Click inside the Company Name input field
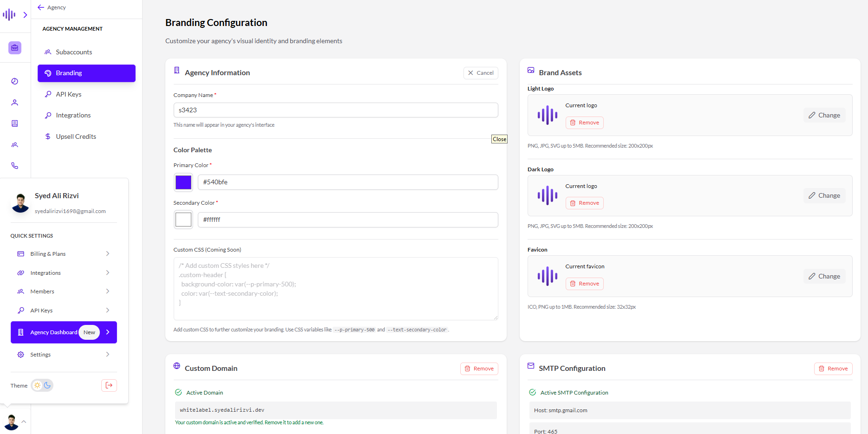The width and height of the screenshot is (868, 434). [x=335, y=110]
